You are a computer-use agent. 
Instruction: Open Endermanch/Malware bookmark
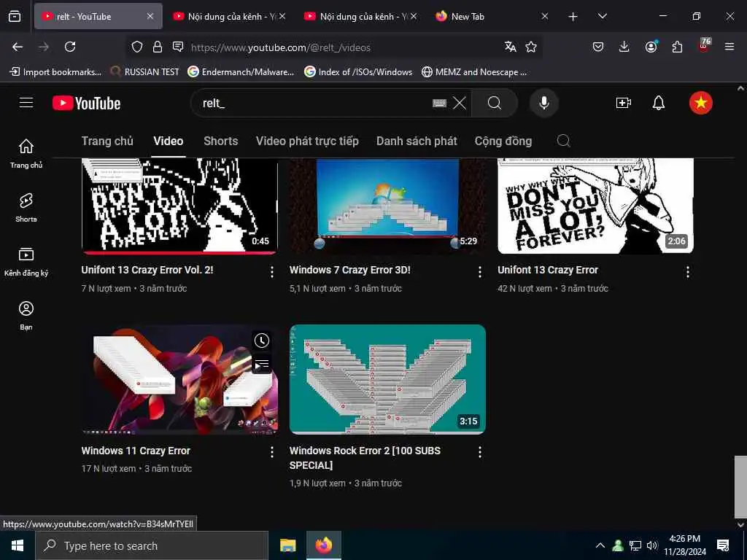241,72
